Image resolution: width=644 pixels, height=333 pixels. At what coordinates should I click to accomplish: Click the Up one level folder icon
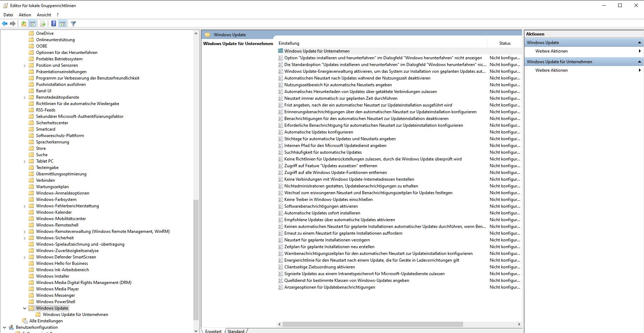click(x=23, y=24)
